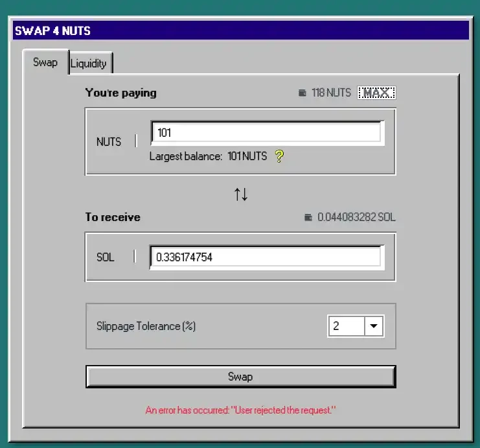Focus the SOL receive amount field
The width and height of the screenshot is (480, 448).
pos(266,257)
